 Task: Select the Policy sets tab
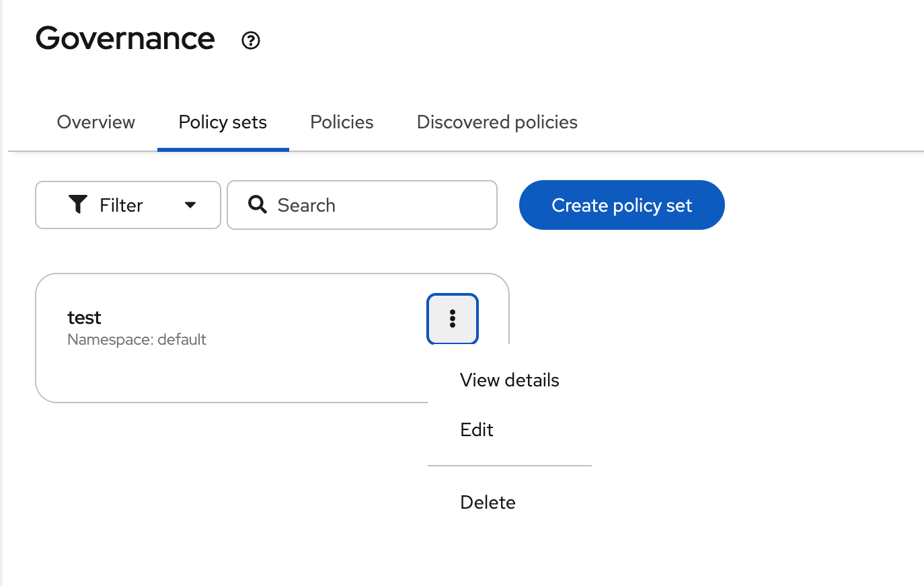(x=223, y=122)
